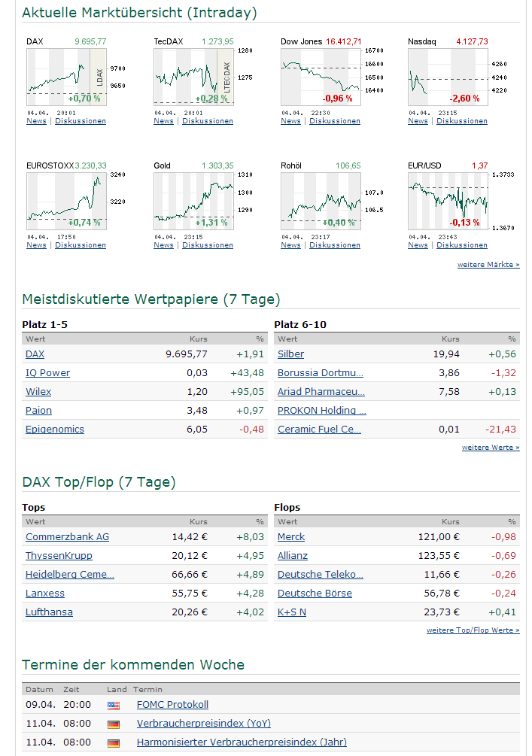
Task: Open Heidelberg Cement in Tops list
Action: coord(70,574)
